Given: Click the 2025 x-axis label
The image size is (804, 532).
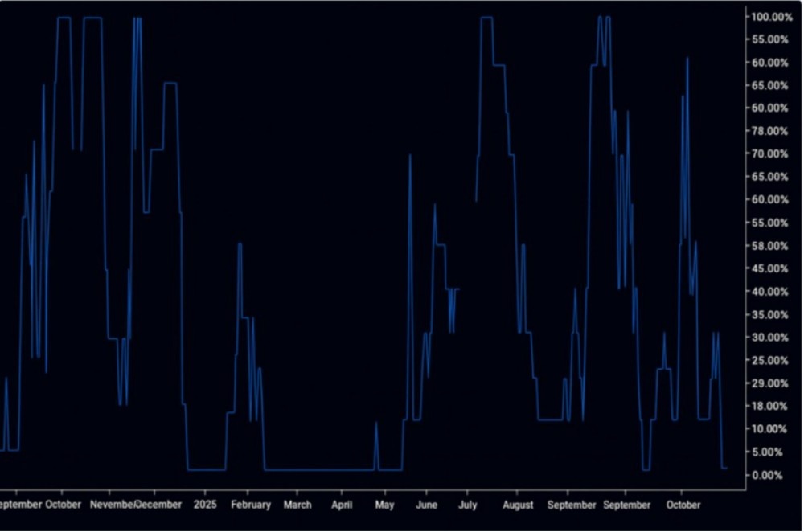Looking at the screenshot, I should 205,505.
